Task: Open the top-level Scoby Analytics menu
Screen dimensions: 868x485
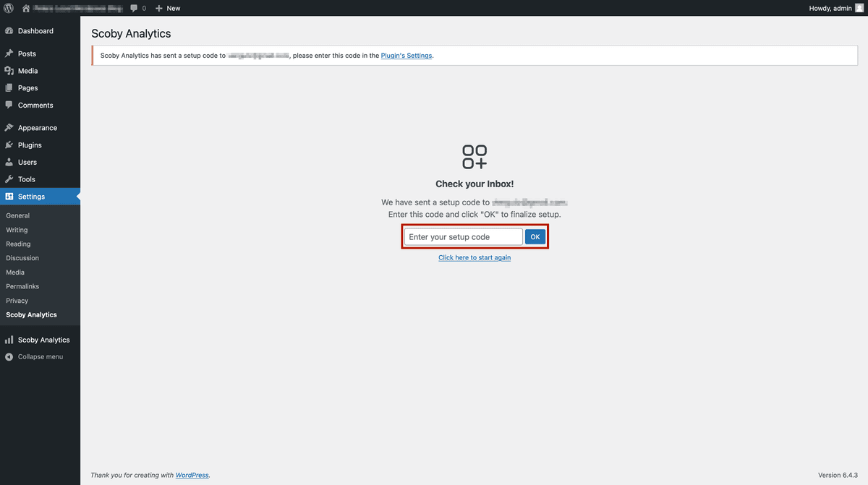Action: (40, 340)
